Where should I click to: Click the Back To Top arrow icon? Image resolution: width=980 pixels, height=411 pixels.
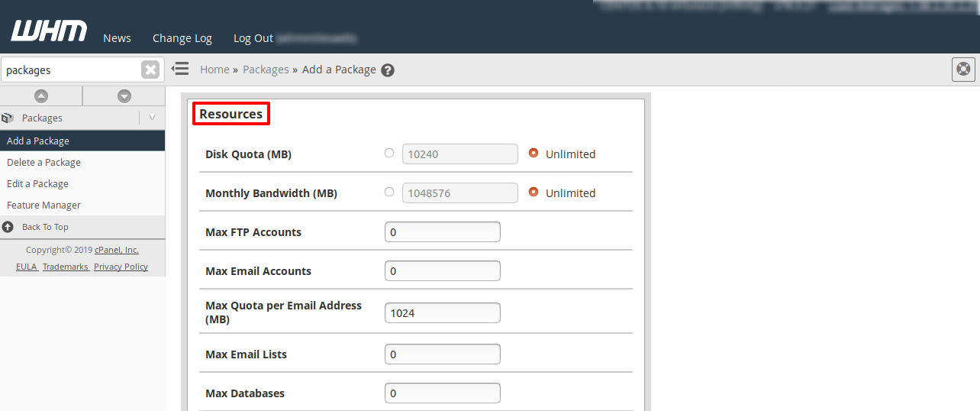point(8,227)
